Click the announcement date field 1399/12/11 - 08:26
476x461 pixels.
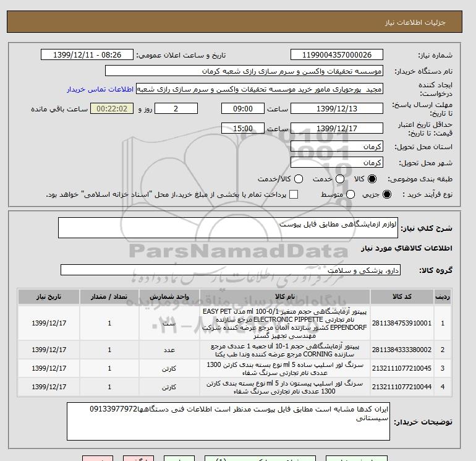point(87,54)
